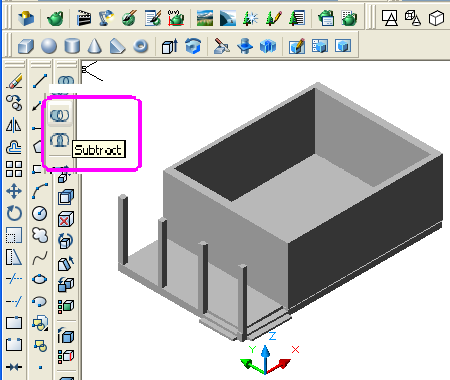Open Mapping with the UV teapot icon
Image resolution: width=450 pixels, height=380 pixels.
point(176,18)
